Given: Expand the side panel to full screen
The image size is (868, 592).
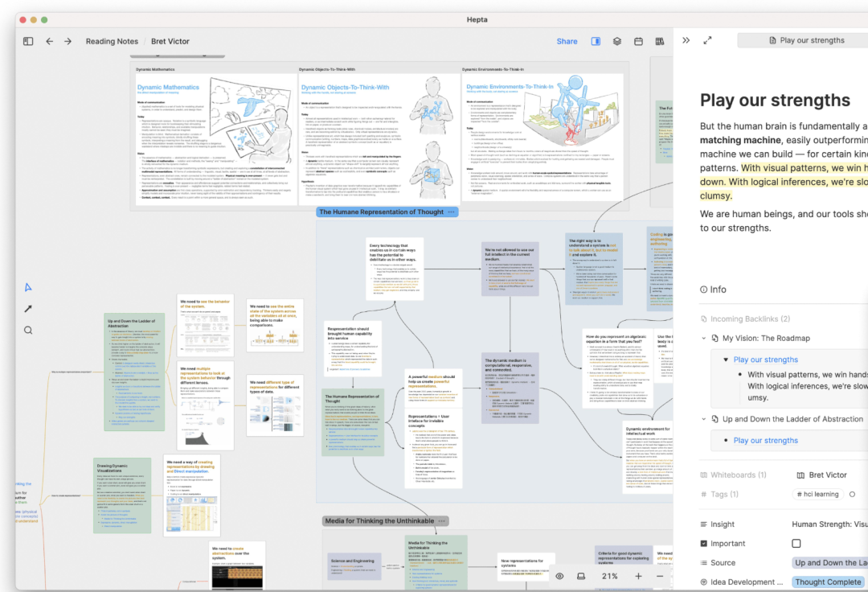Looking at the screenshot, I should point(707,40).
